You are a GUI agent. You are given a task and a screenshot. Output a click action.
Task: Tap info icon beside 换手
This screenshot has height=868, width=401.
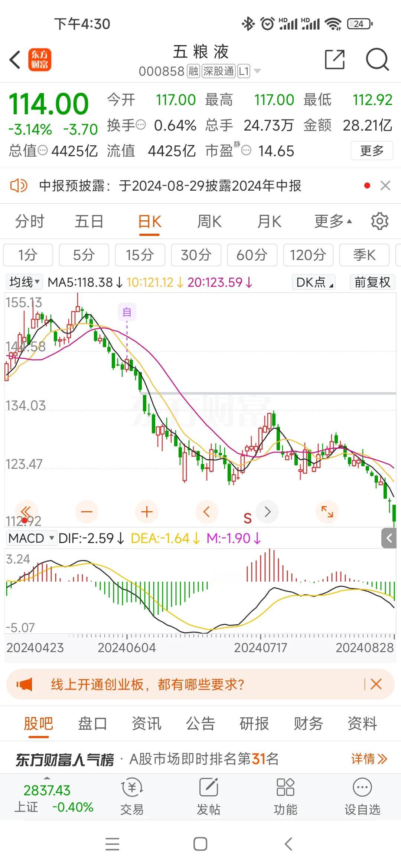141,125
